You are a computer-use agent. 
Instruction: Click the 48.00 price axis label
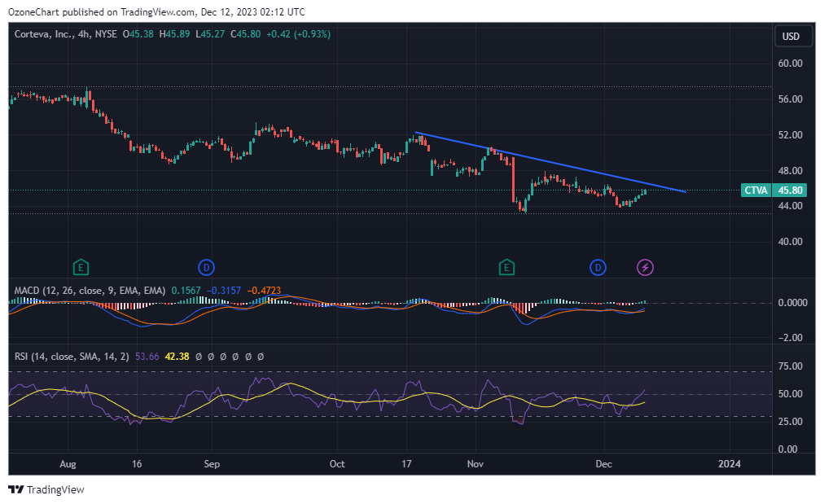click(x=791, y=170)
